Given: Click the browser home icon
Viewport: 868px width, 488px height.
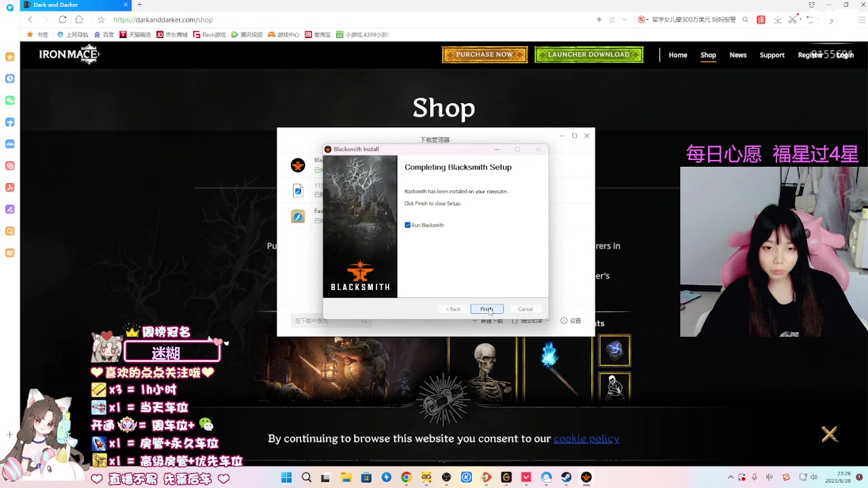Looking at the screenshot, I should pos(79,20).
